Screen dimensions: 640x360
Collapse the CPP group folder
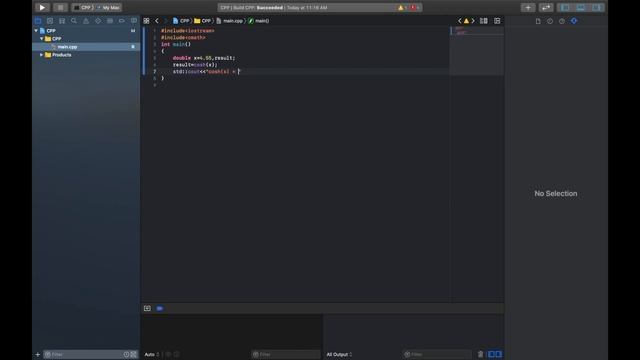(42, 39)
